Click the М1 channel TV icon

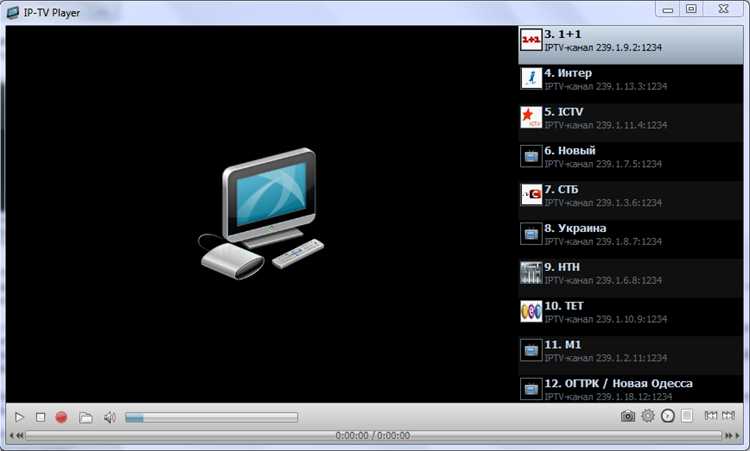(531, 350)
